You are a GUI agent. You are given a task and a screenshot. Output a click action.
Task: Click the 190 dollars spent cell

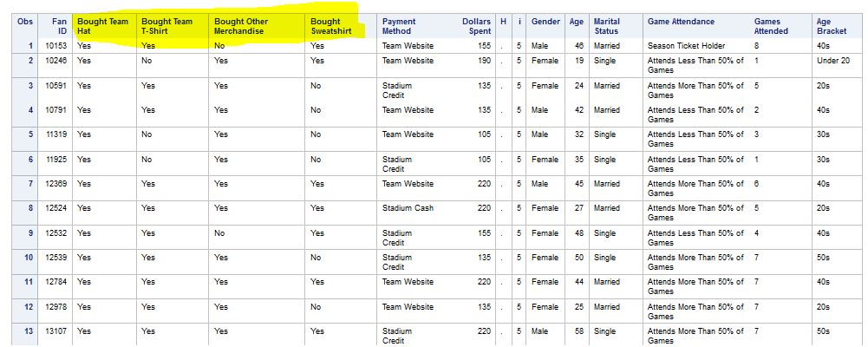click(484, 61)
